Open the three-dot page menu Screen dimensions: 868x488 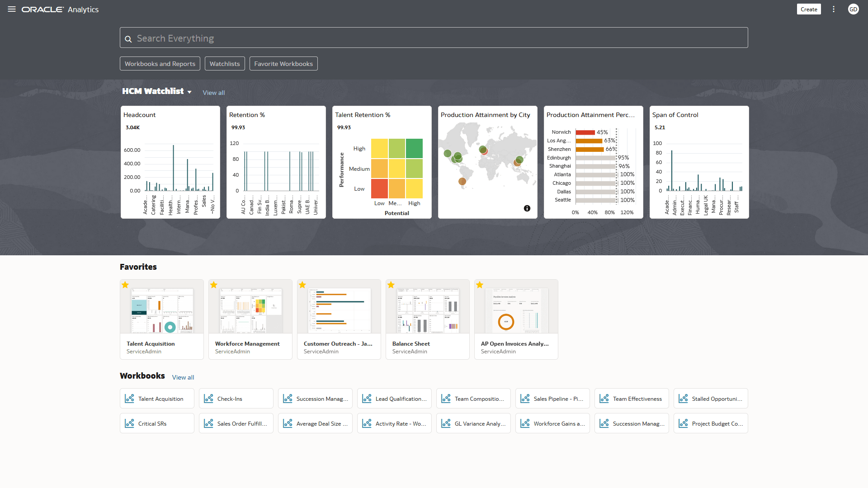(x=834, y=9)
